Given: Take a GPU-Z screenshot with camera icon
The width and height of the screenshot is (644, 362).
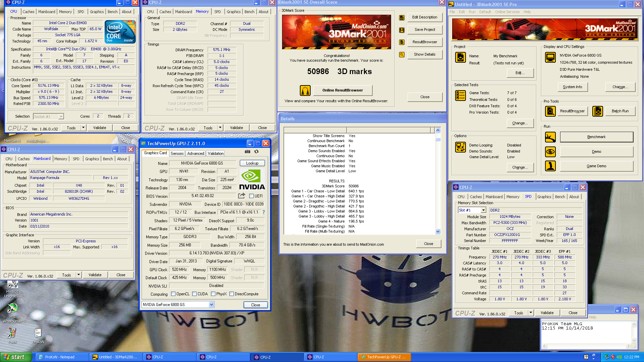Looking at the screenshot, I should pos(247,152).
